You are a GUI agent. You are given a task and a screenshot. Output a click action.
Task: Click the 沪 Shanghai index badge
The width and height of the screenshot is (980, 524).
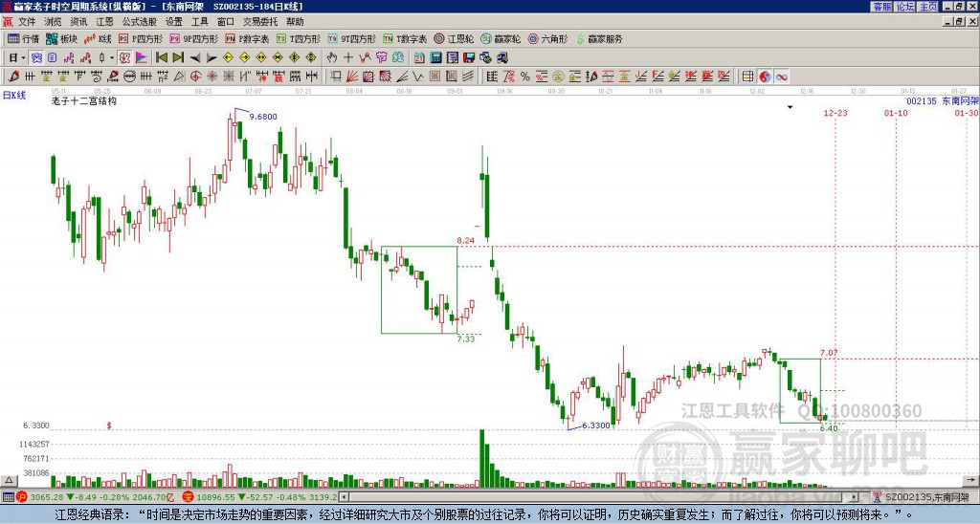(22, 497)
